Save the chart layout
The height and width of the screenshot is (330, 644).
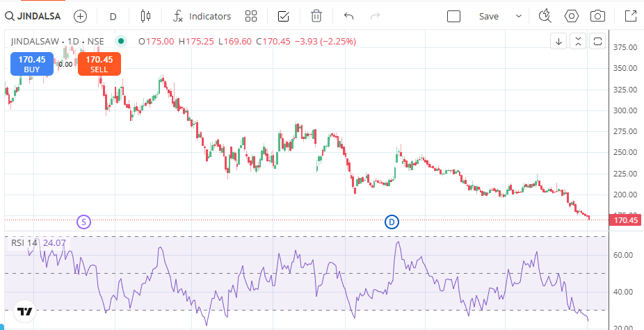[x=488, y=16]
